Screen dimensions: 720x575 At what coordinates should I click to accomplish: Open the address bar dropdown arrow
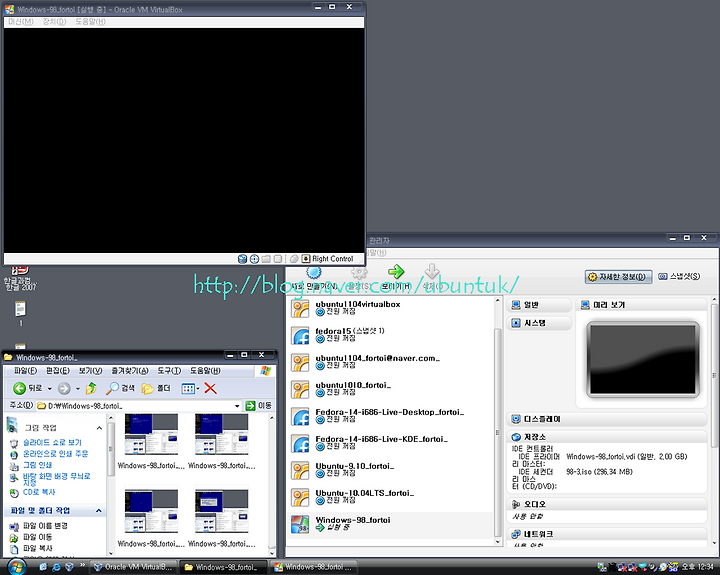coord(237,406)
